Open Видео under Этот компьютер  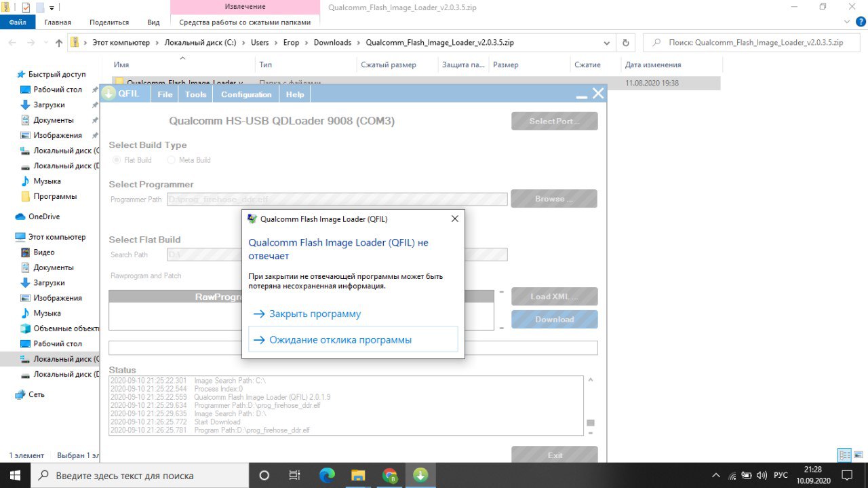point(44,252)
